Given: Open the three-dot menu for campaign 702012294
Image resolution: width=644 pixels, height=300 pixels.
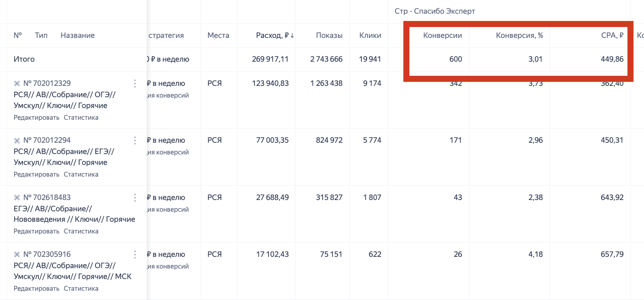Looking at the screenshot, I should tap(135, 140).
